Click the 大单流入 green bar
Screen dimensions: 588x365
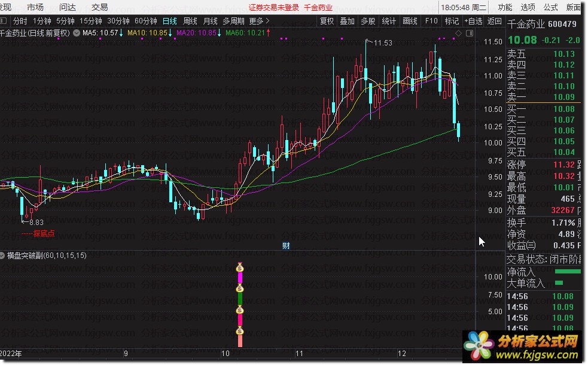click(559, 283)
